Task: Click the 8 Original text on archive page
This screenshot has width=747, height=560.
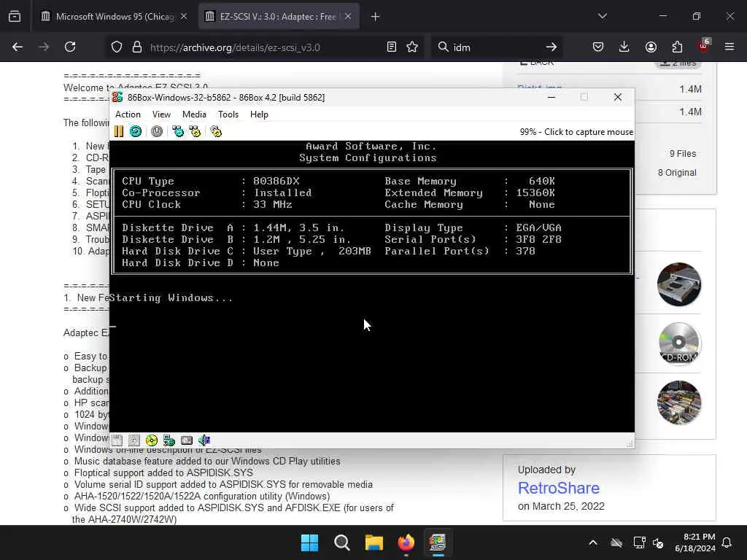Action: [x=677, y=173]
